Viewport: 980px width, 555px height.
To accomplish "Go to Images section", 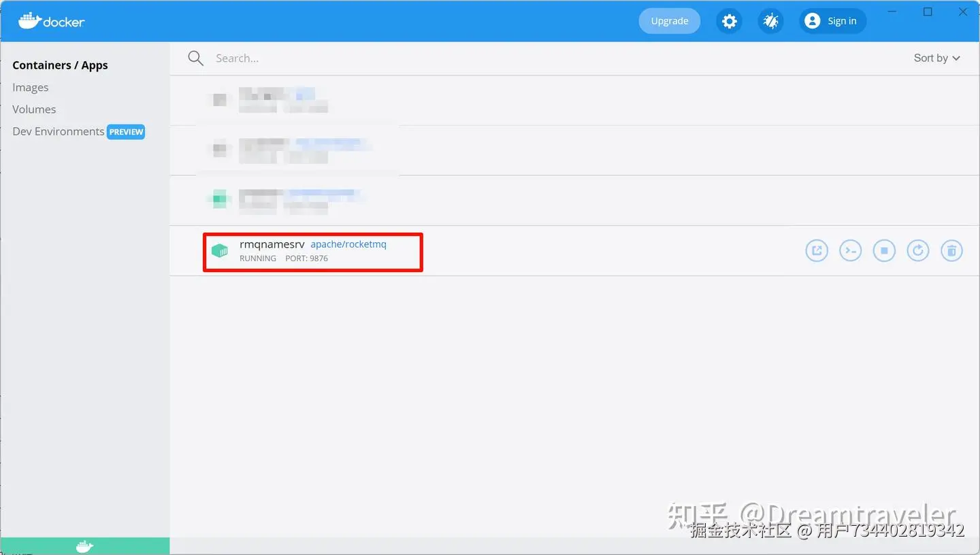I will click(31, 87).
